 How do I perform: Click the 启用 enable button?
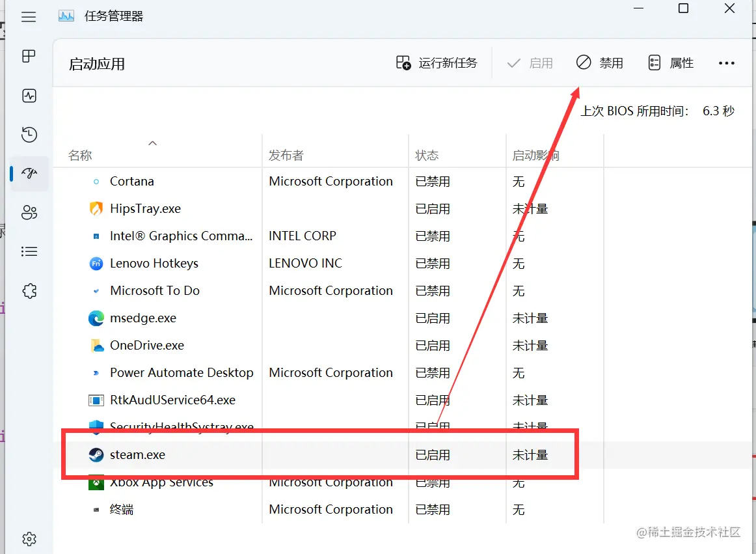[x=530, y=62]
